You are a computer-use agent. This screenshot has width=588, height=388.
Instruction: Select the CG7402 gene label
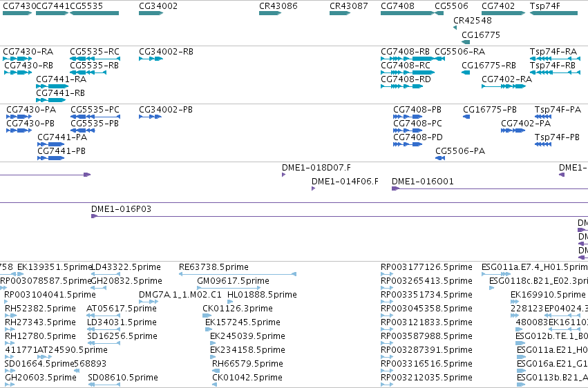pos(498,6)
